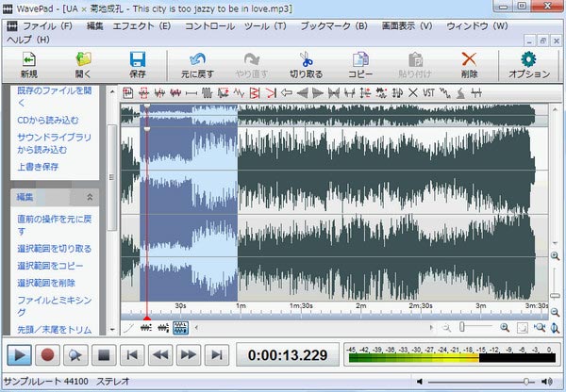
Task: Open the ヘルプ (H) menu
Action: pyautogui.click(x=28, y=40)
